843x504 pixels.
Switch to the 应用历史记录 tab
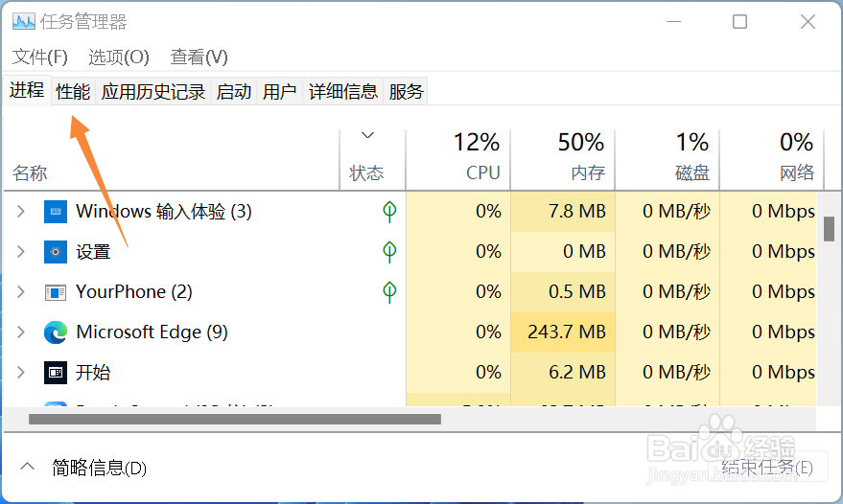click(153, 91)
